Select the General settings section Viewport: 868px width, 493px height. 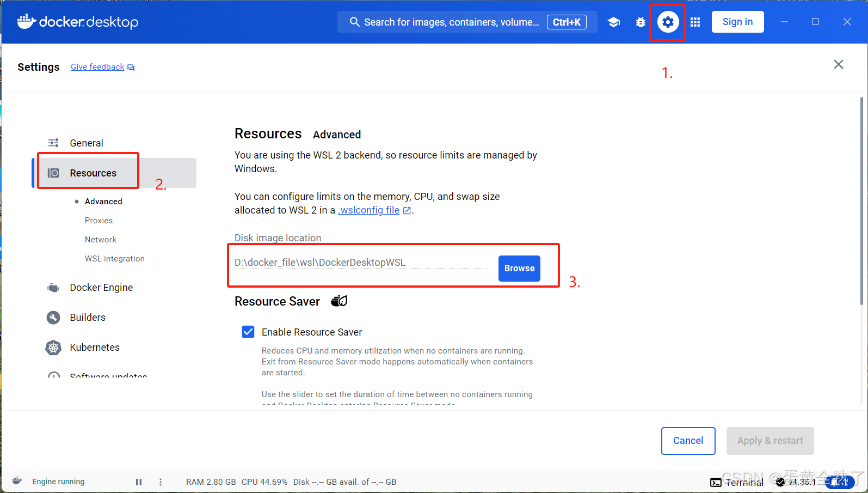[114, 143]
